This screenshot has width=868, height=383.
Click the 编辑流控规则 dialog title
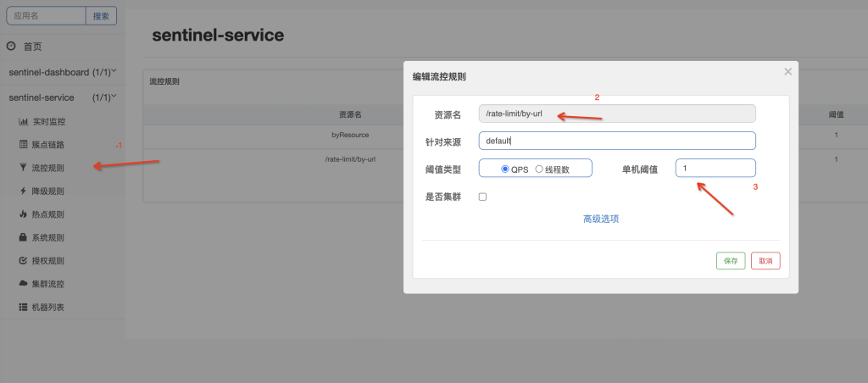tap(439, 77)
